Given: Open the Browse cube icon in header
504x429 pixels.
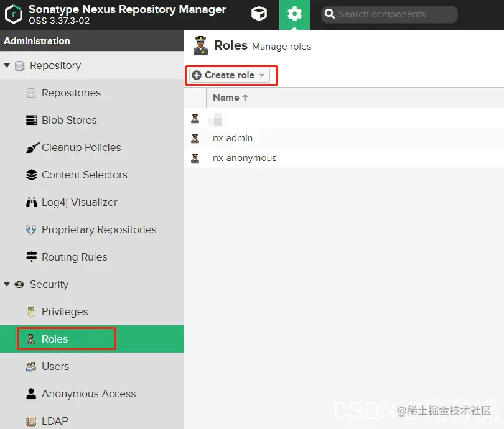Looking at the screenshot, I should [259, 14].
